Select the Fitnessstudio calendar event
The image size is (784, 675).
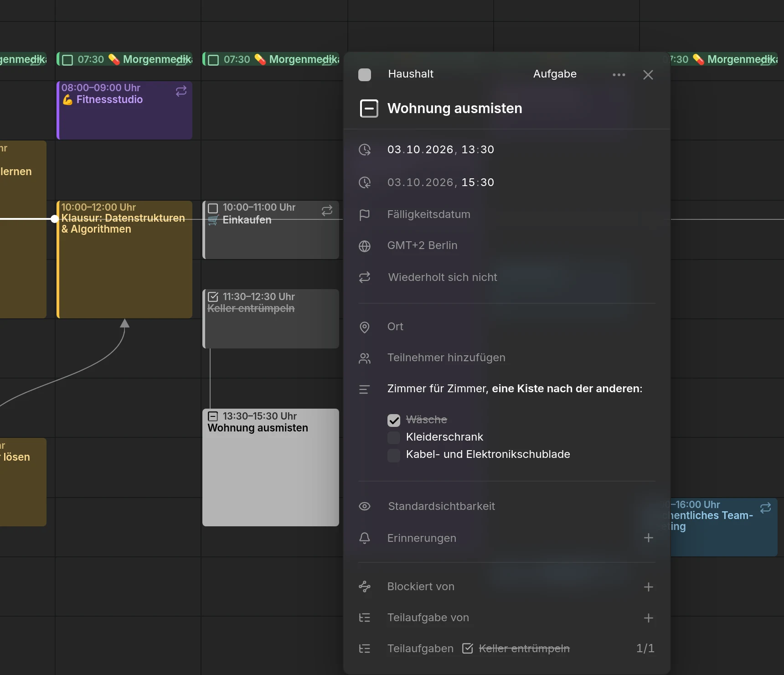(x=124, y=110)
